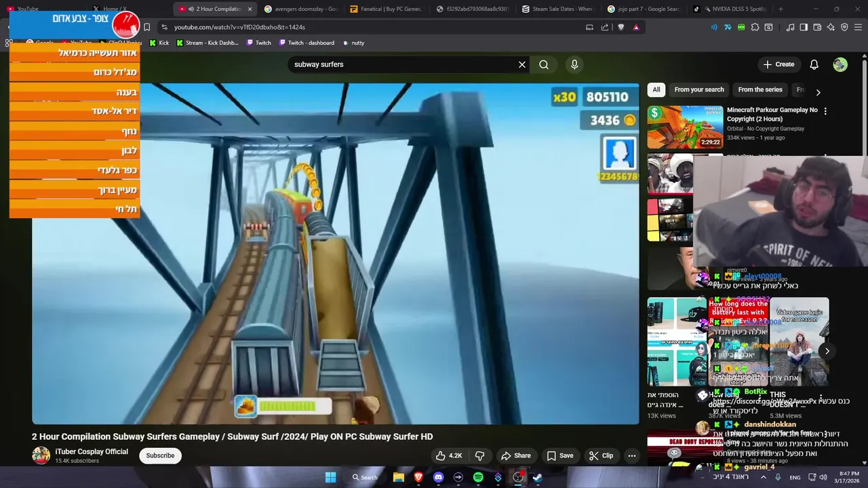Open YouTube account avatar menu
This screenshot has height=488, width=868.
840,64
